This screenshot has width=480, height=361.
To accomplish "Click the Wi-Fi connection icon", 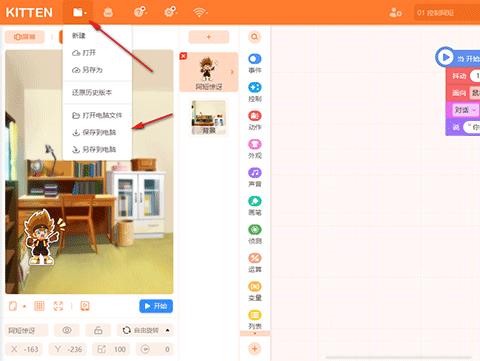I will pos(200,13).
